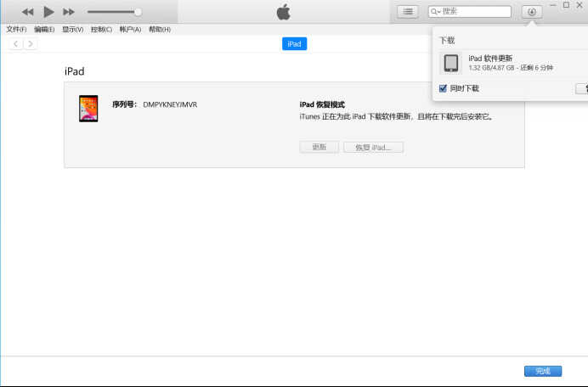Viewport: 588px width, 387px height.
Task: Expand the 显示(V) menu
Action: (x=72, y=30)
